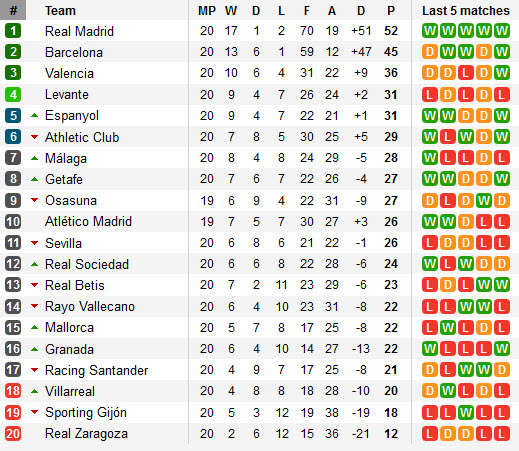Open the Atlético Madrid team link
The width and height of the screenshot is (519, 451).
tap(88, 221)
